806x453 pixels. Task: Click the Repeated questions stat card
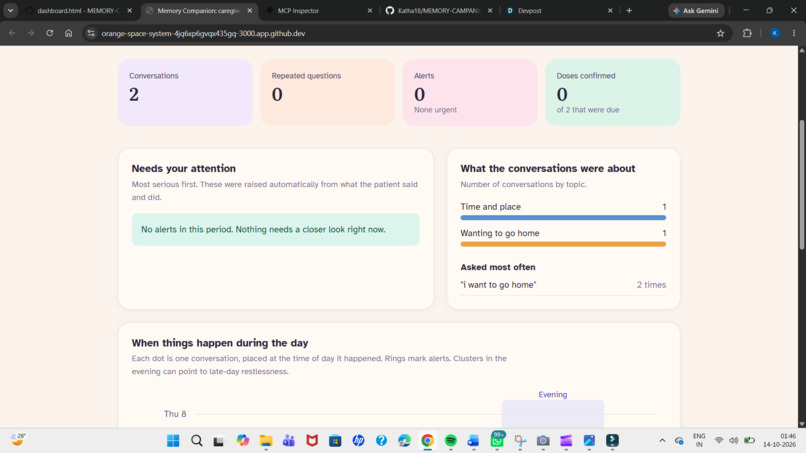[x=327, y=93]
